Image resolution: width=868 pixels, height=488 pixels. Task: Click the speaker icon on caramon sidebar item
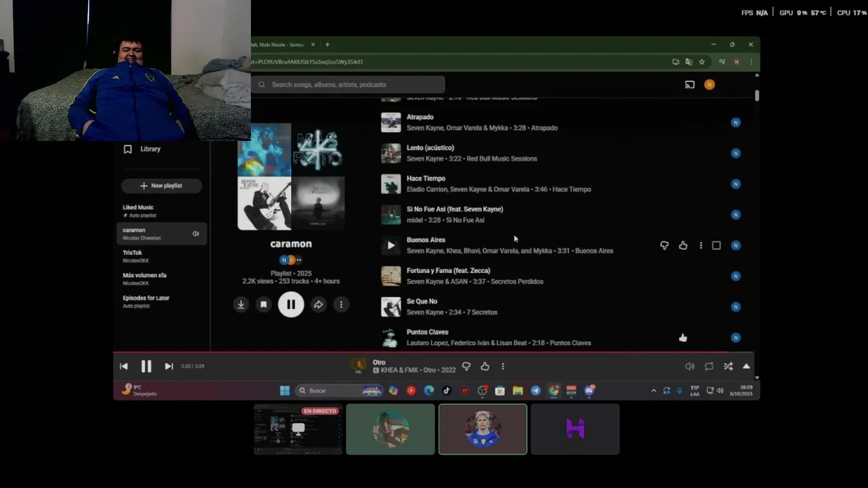click(x=195, y=234)
